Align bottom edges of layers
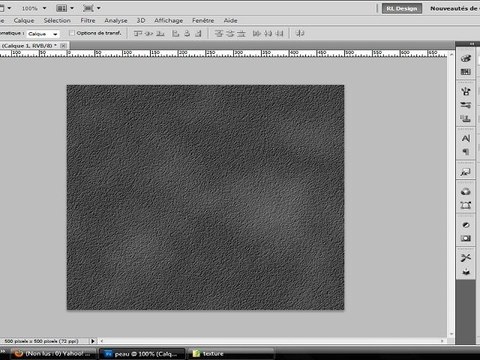 160,33
